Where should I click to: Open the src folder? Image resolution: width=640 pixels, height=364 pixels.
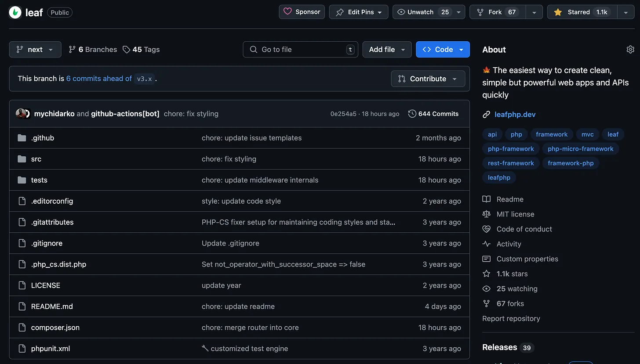pyautogui.click(x=36, y=159)
